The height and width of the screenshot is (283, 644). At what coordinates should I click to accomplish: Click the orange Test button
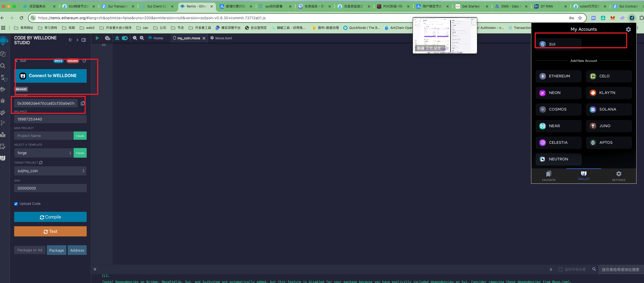point(50,231)
